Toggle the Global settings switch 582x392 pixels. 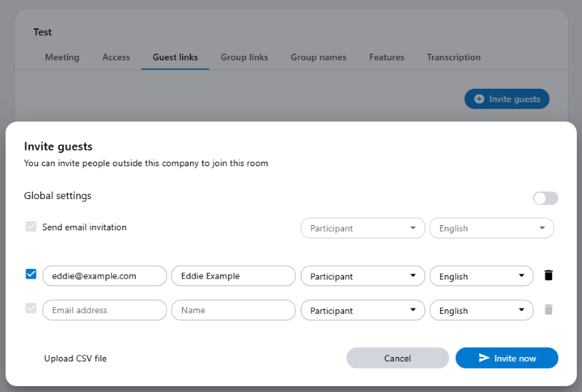pyautogui.click(x=545, y=198)
